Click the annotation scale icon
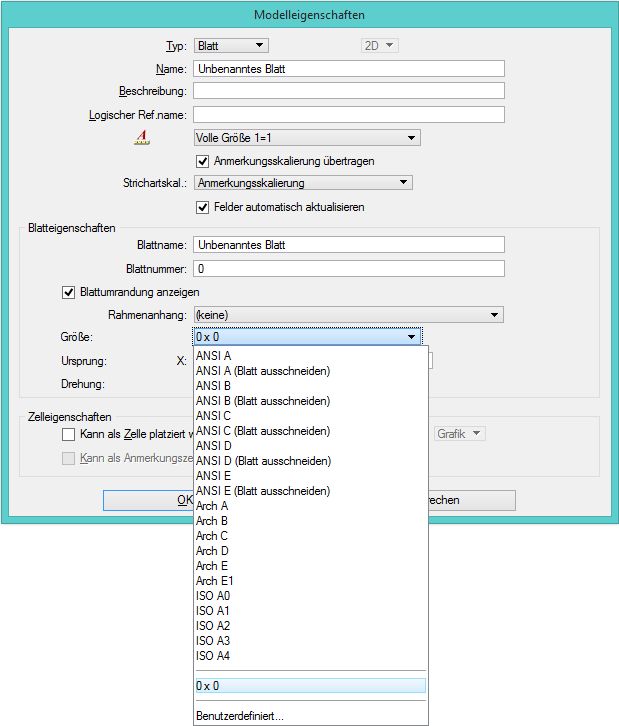The height and width of the screenshot is (726, 619). click(x=142, y=138)
